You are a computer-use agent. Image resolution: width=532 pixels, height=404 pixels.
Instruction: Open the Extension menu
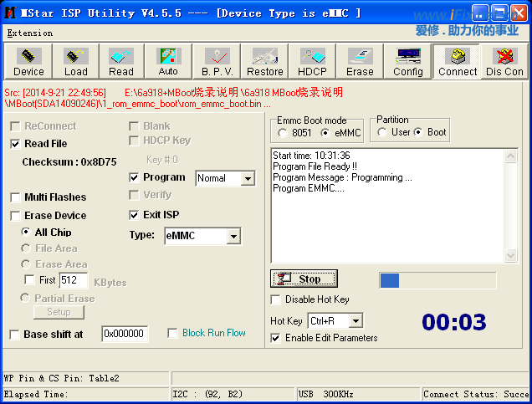pyautogui.click(x=29, y=33)
